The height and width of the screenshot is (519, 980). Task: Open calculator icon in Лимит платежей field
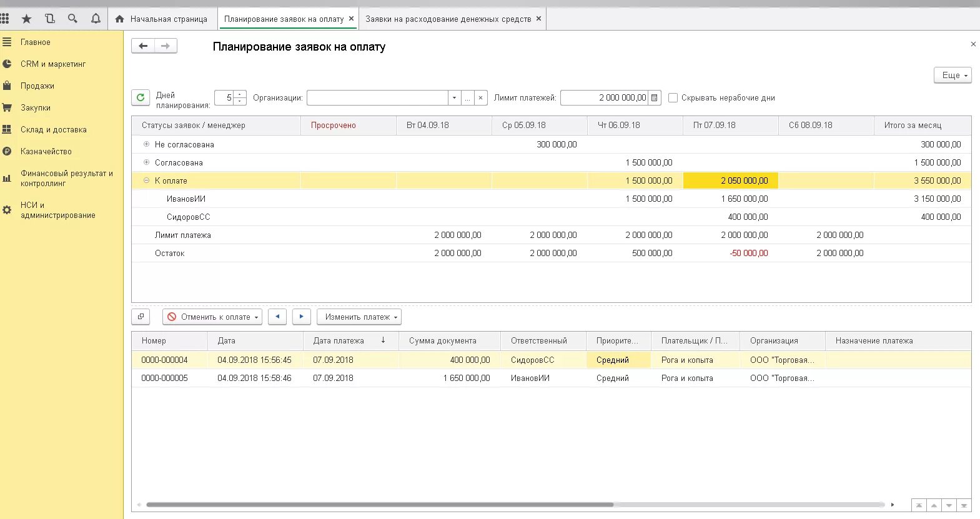pyautogui.click(x=654, y=97)
